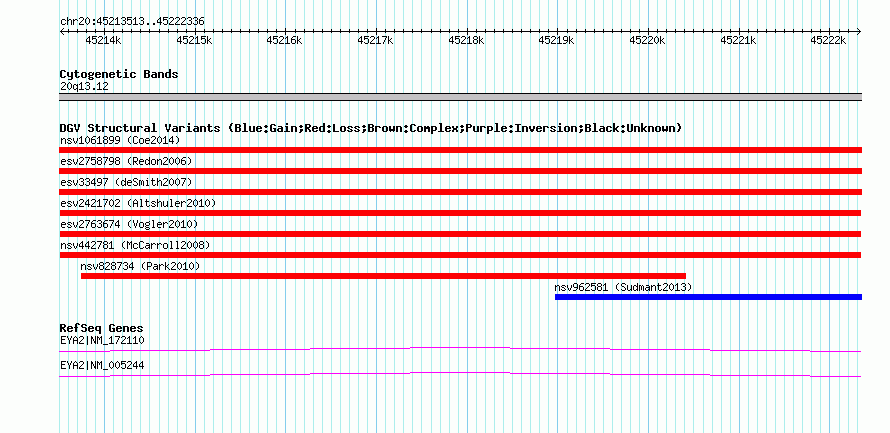This screenshot has width=890, height=433.
Task: Click the shorter red bar of nsv828734 (Park2010)
Action: (383, 276)
